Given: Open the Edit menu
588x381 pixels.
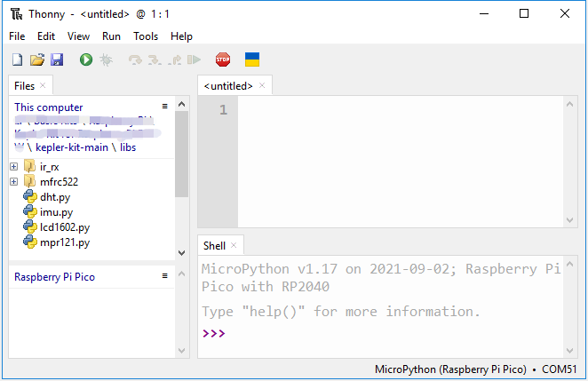Looking at the screenshot, I should [46, 36].
